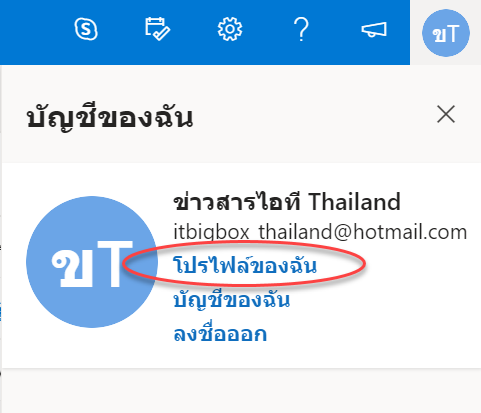Click the itbigbox_thailand@hotmail.com email address
This screenshot has height=413, width=481.
[x=320, y=232]
